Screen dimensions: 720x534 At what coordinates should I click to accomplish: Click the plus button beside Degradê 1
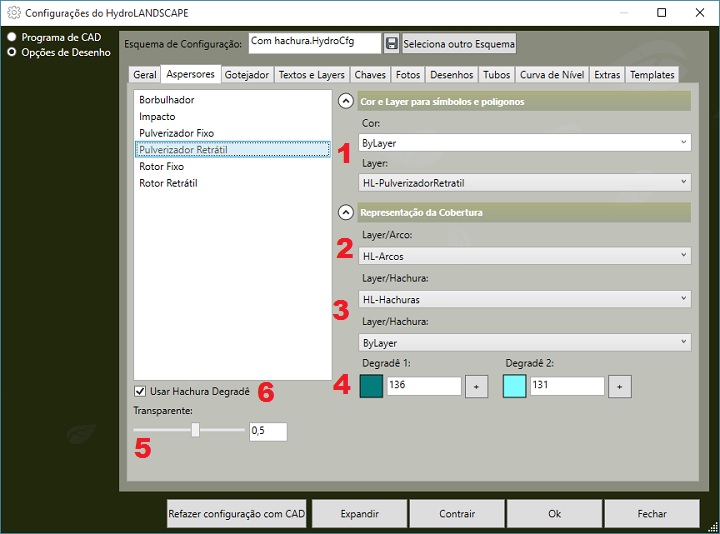click(x=476, y=387)
